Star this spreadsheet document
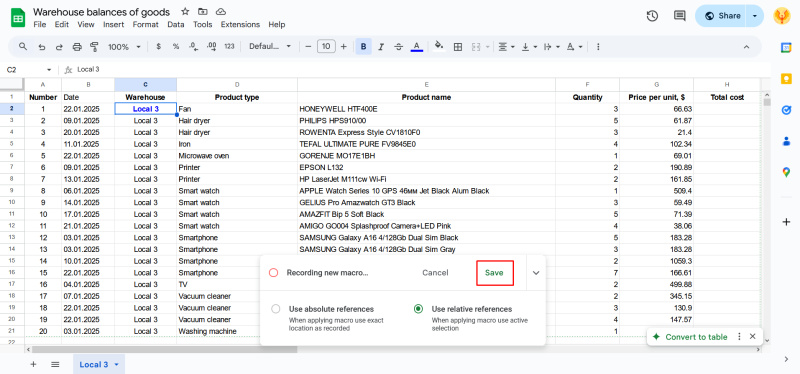 tap(185, 11)
